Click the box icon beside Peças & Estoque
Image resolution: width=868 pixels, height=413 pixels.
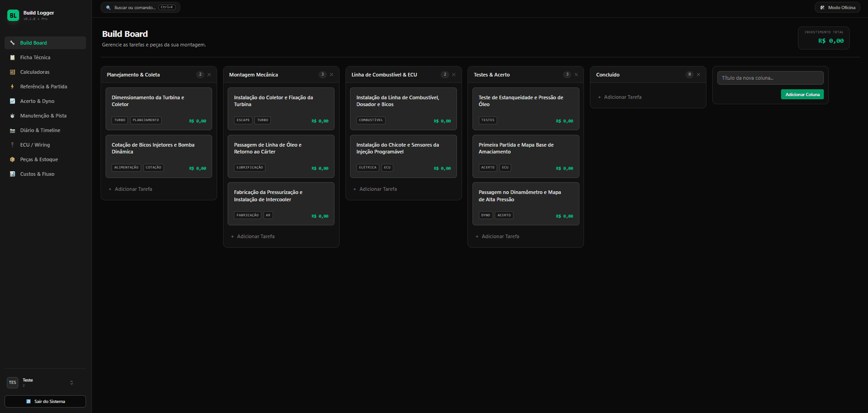[x=12, y=159]
